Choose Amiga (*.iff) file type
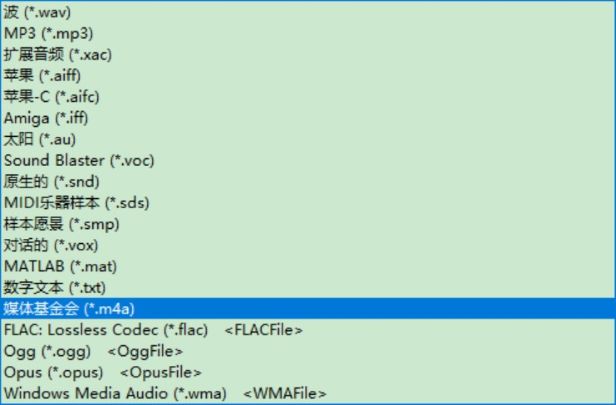 pyautogui.click(x=308, y=118)
